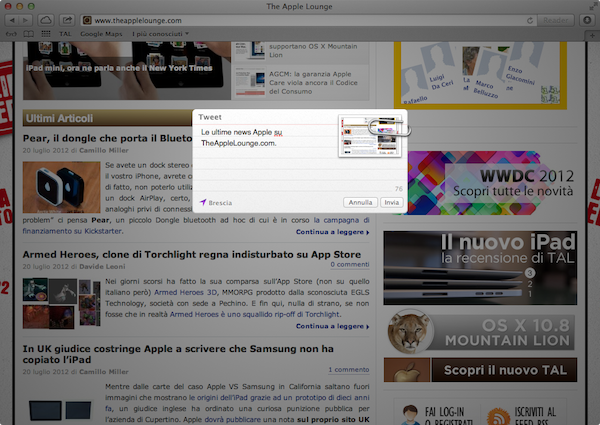
Task: Click the 'Ultimi Articoli' section header
Action: (107, 118)
